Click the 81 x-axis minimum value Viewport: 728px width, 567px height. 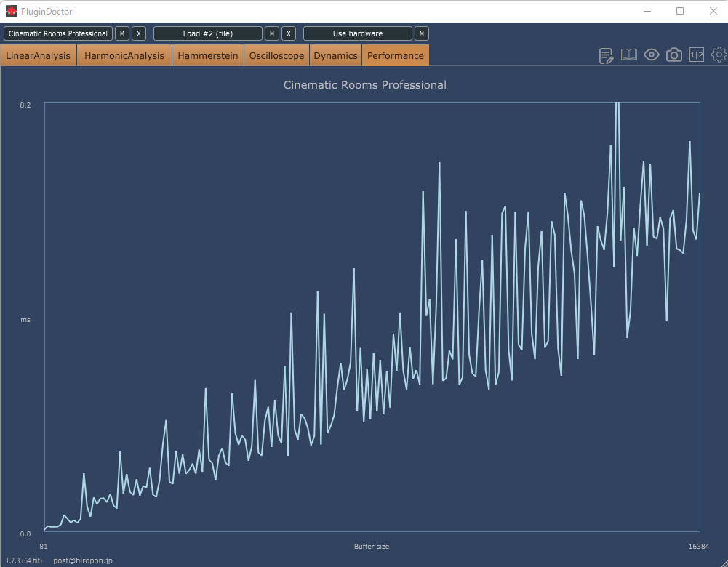pos(43,547)
